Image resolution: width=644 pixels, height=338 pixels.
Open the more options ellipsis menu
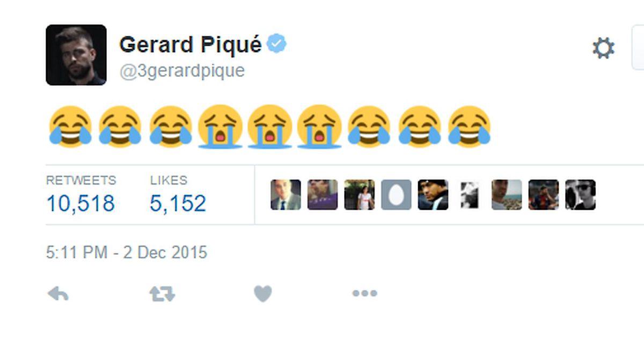364,293
